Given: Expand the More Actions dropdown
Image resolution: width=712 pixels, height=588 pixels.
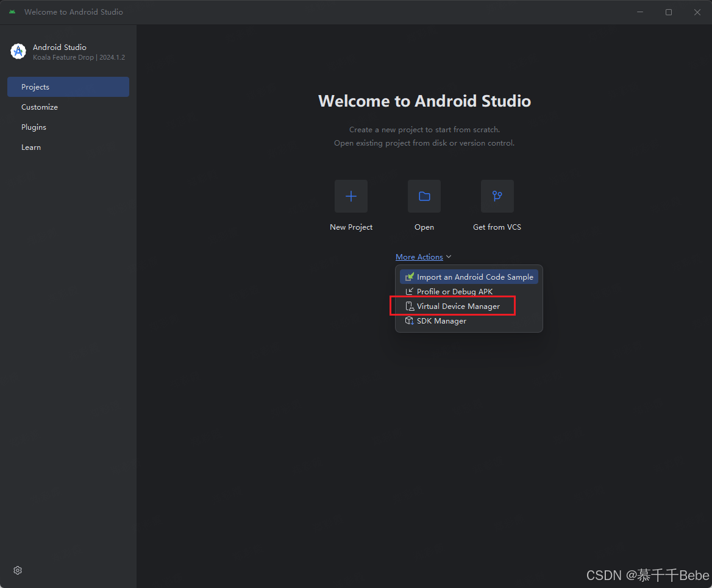Looking at the screenshot, I should pos(419,257).
